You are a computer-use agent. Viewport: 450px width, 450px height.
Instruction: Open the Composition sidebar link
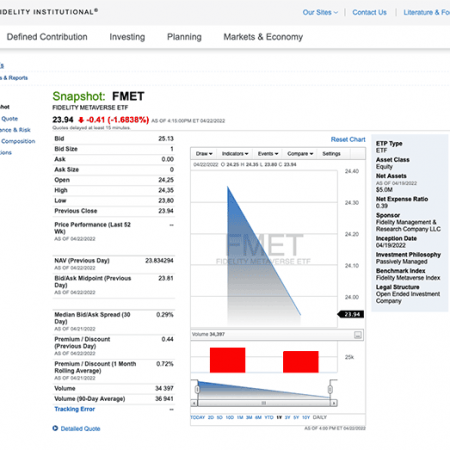(18, 141)
